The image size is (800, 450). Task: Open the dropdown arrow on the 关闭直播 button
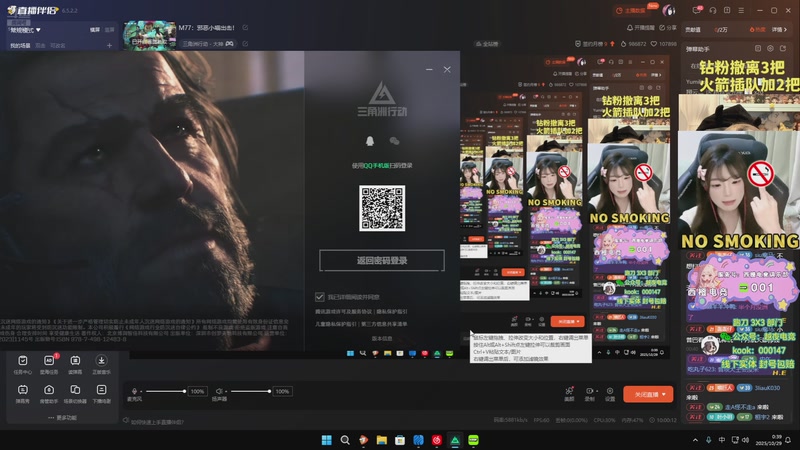[x=664, y=394]
